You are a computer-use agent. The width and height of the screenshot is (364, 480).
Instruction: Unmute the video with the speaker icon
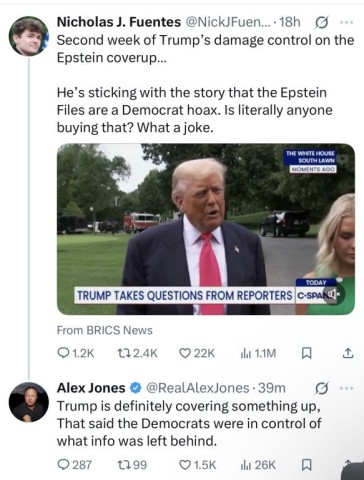[x=333, y=294]
